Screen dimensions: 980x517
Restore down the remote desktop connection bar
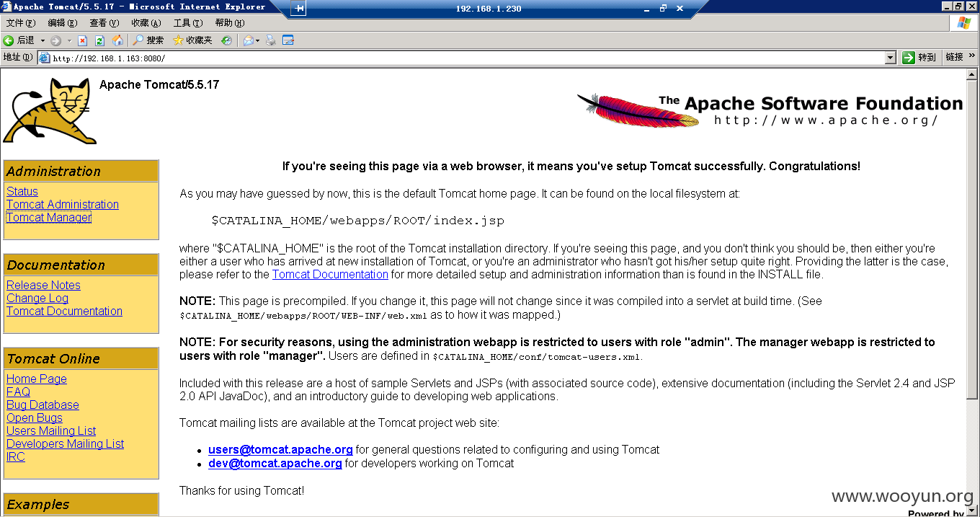tap(663, 9)
